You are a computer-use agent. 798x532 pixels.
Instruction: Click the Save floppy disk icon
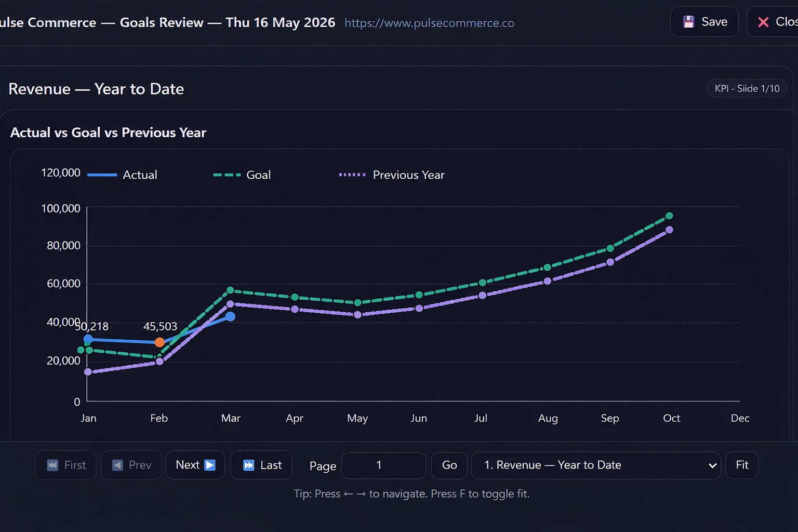pos(688,22)
